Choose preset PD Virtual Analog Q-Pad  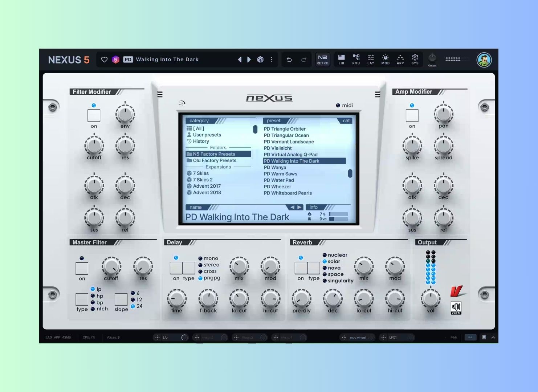point(290,155)
